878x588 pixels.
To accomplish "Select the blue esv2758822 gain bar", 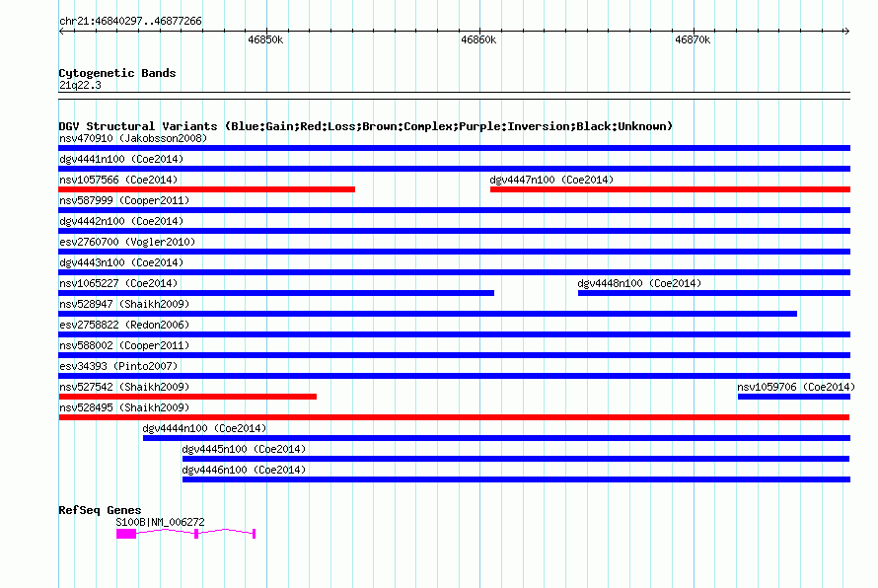I will [x=454, y=334].
